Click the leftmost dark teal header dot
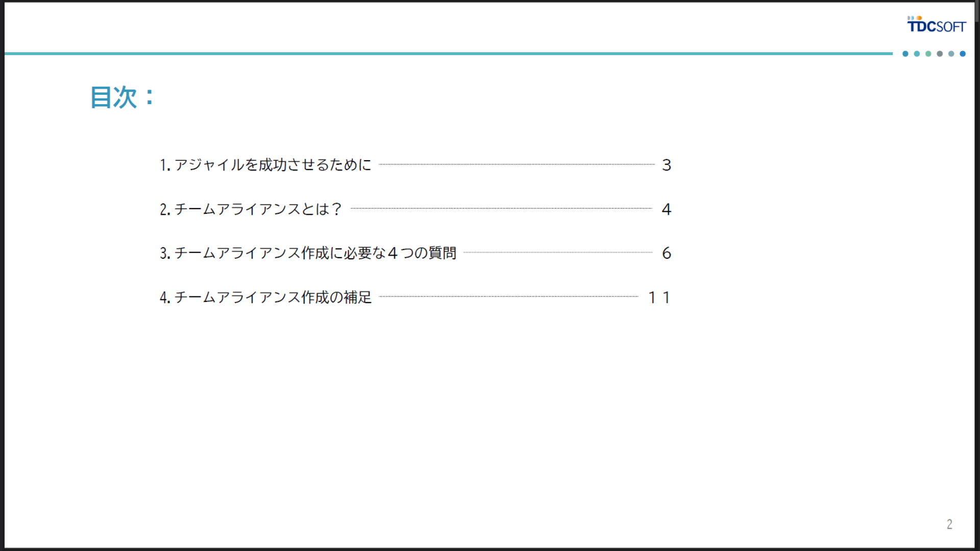This screenshot has width=980, height=551. (x=905, y=54)
